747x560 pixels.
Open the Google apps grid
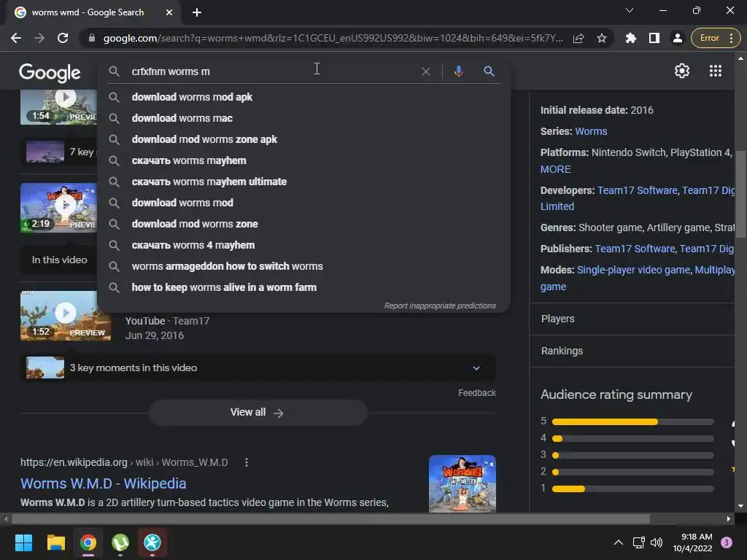pos(715,71)
